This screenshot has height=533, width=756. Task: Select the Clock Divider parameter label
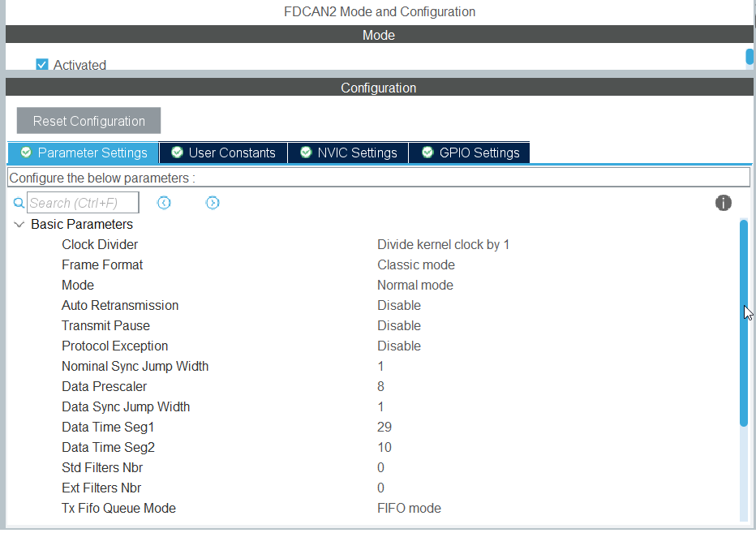100,244
